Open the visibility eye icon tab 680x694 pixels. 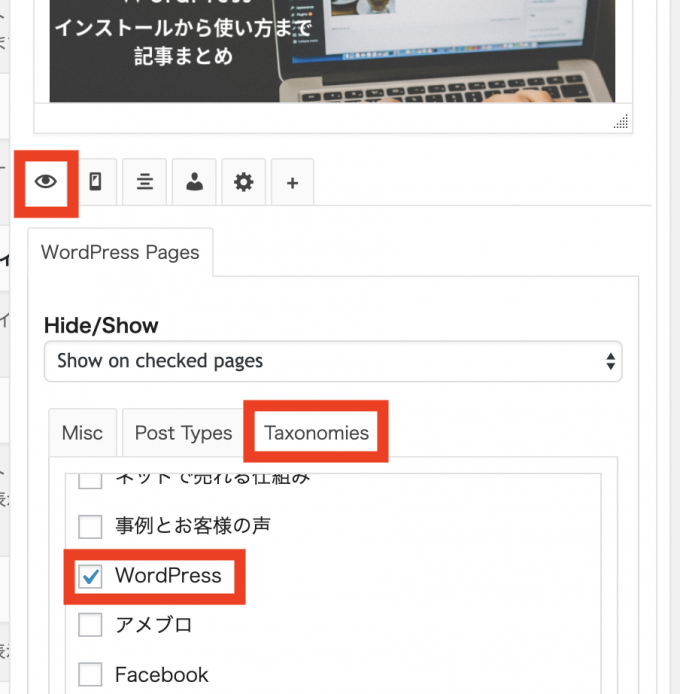tap(46, 183)
